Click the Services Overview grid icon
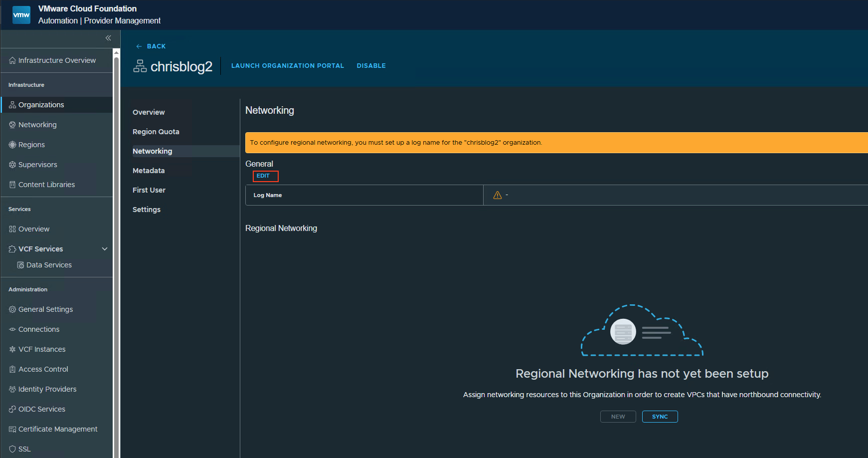This screenshot has width=868, height=458. tap(12, 229)
